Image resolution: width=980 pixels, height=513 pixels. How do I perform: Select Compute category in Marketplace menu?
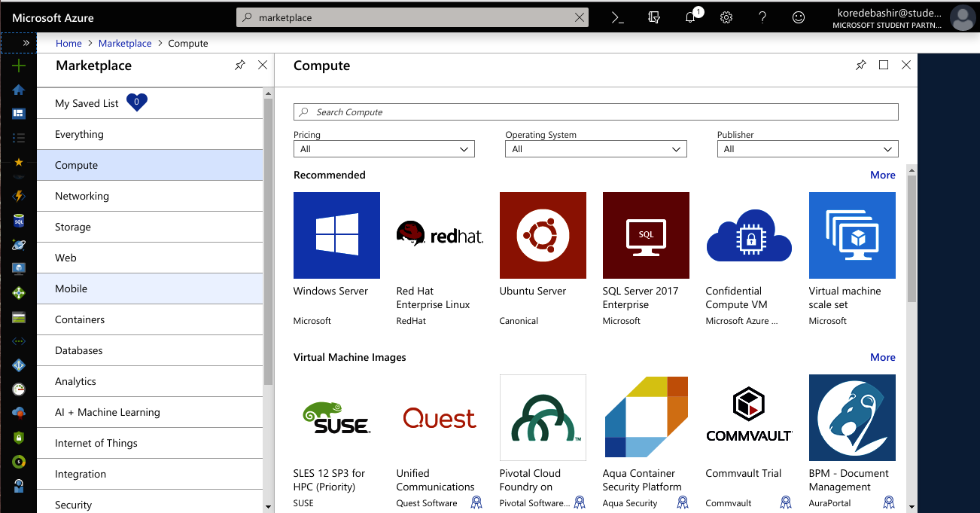point(150,165)
